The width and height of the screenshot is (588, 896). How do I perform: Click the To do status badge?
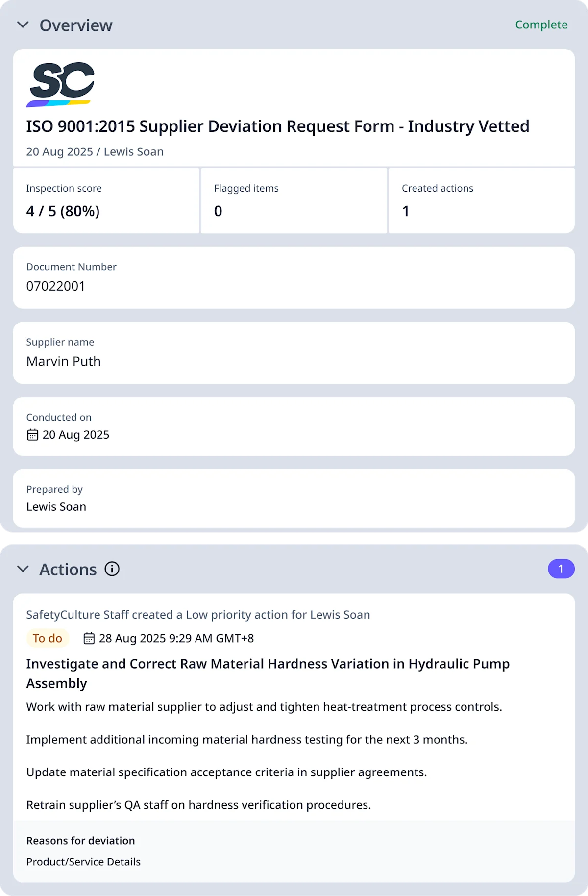pos(48,638)
